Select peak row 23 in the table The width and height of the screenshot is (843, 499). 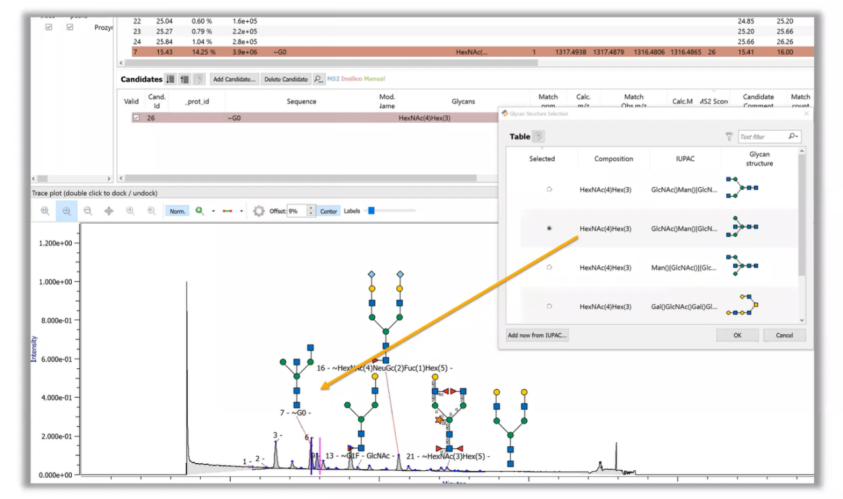pyautogui.click(x=472, y=31)
